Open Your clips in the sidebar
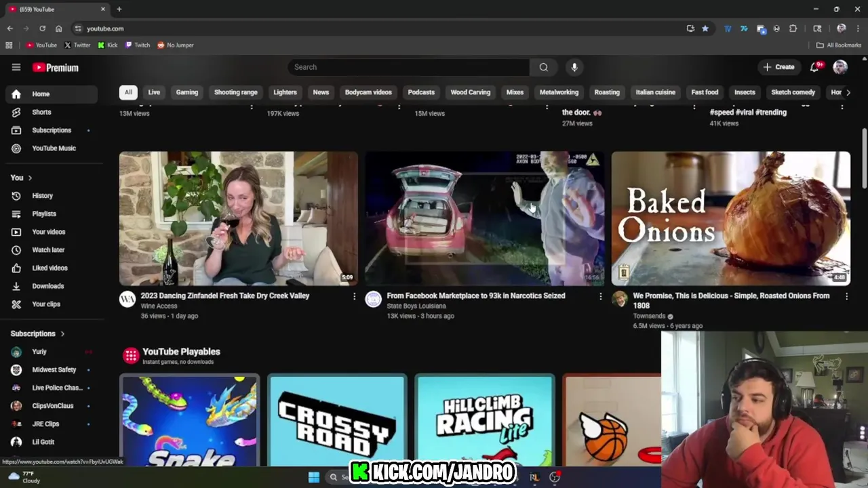Screen dimensions: 868x488 coord(52,304)
